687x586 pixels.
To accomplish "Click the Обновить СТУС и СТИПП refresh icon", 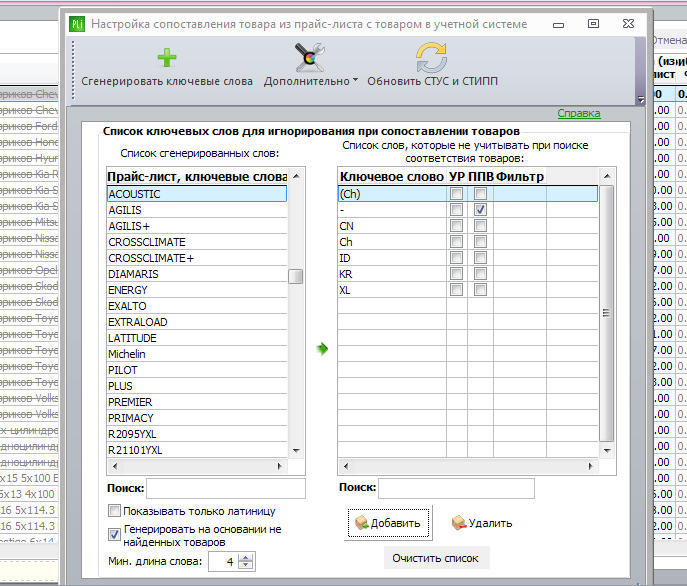I will pos(432,57).
